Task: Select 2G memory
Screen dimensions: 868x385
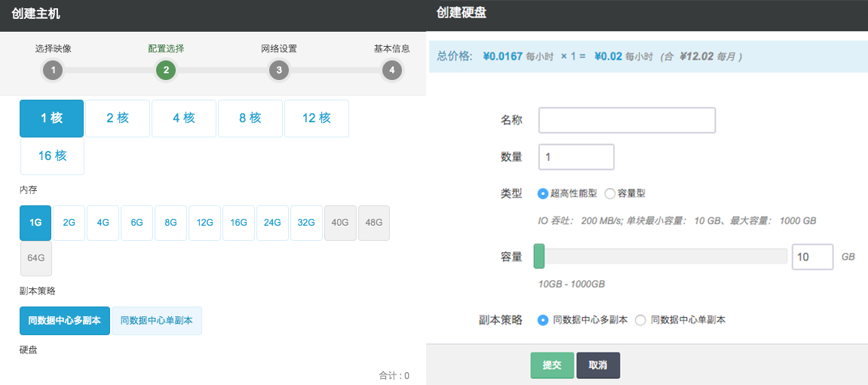Action: tap(69, 223)
